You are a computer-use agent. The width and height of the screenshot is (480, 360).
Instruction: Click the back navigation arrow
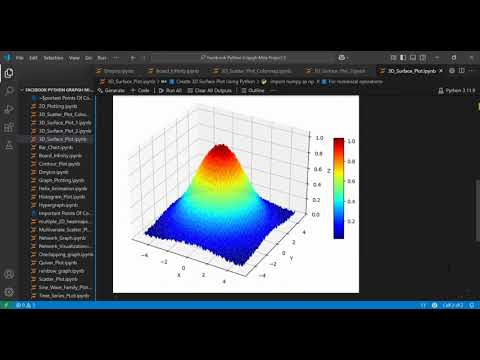point(133,58)
